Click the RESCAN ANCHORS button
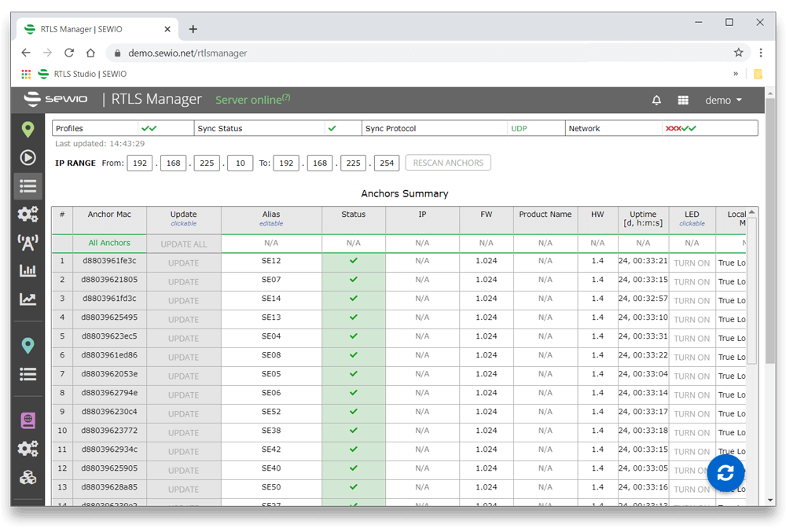The height and width of the screenshot is (532, 786). coord(448,163)
